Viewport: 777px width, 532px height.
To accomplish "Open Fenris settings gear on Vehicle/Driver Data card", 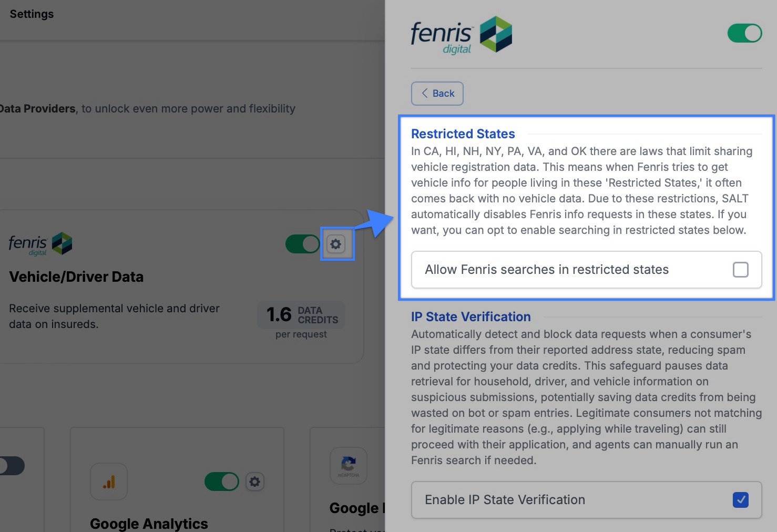I will (336, 244).
